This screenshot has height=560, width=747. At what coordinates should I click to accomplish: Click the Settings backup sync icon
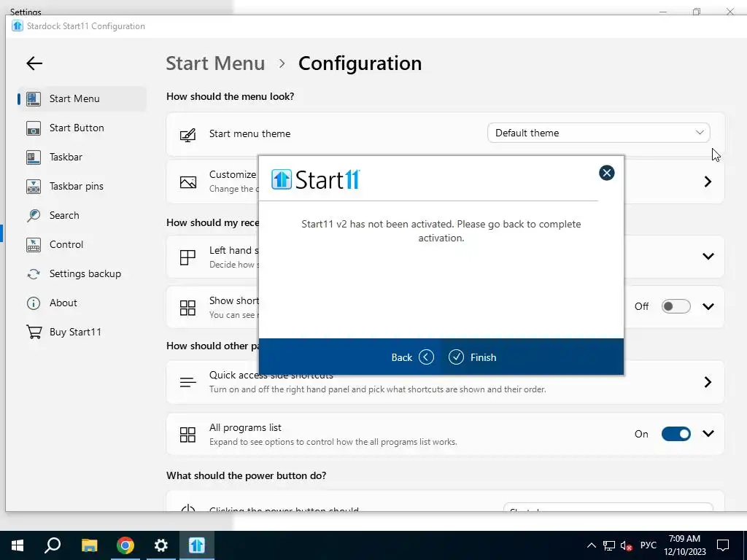[x=34, y=274]
